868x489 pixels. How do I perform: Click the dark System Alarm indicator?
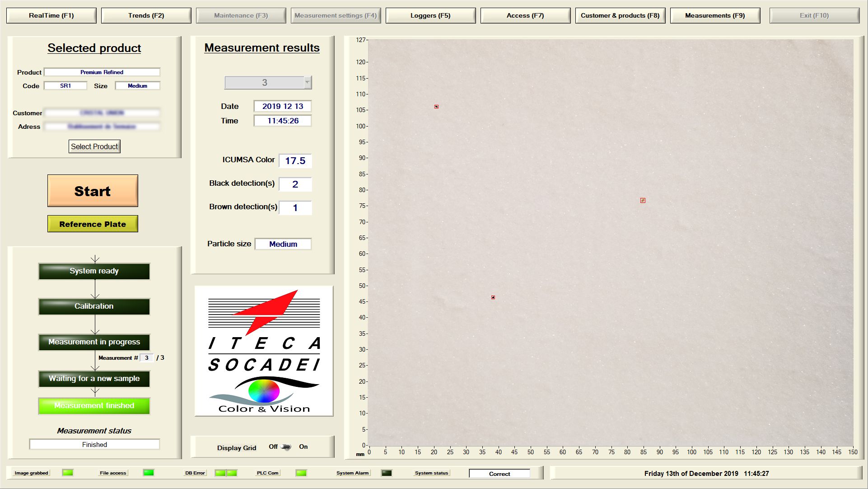click(x=387, y=473)
